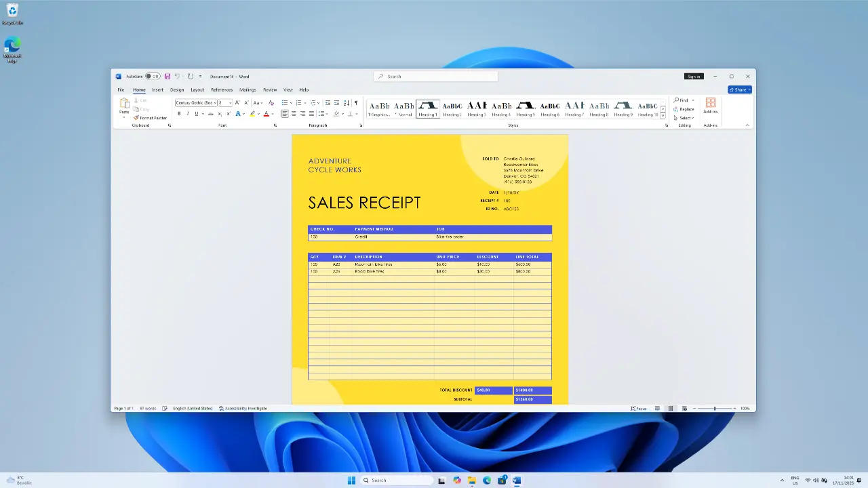Open the Font dialog launcher
Viewport: 868px width, 488px height.
pyautogui.click(x=275, y=125)
